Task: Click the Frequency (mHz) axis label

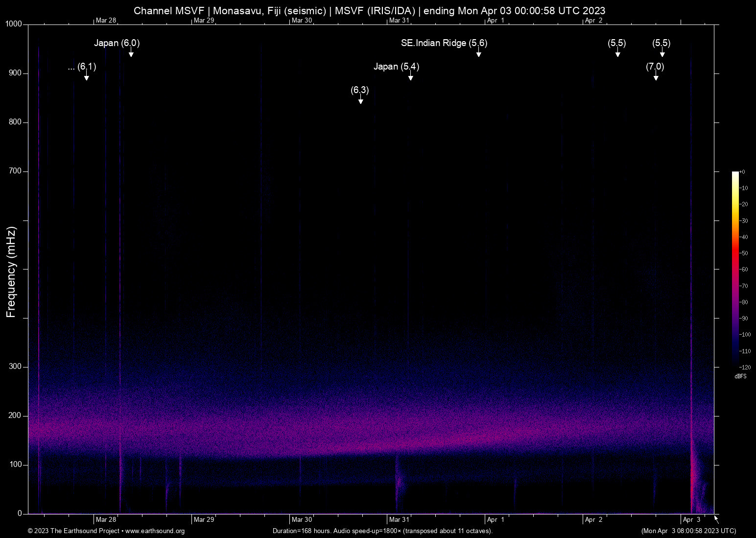Action: 11,272
